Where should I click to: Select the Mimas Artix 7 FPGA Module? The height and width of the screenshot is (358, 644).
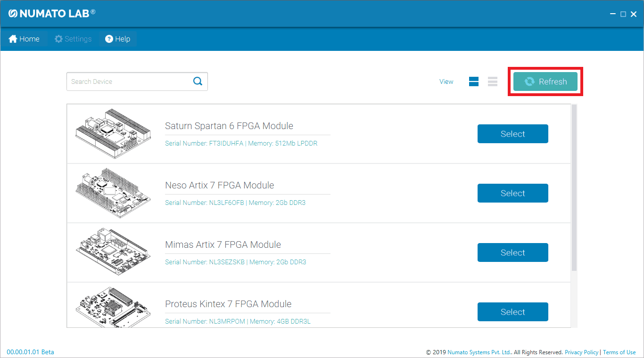512,252
